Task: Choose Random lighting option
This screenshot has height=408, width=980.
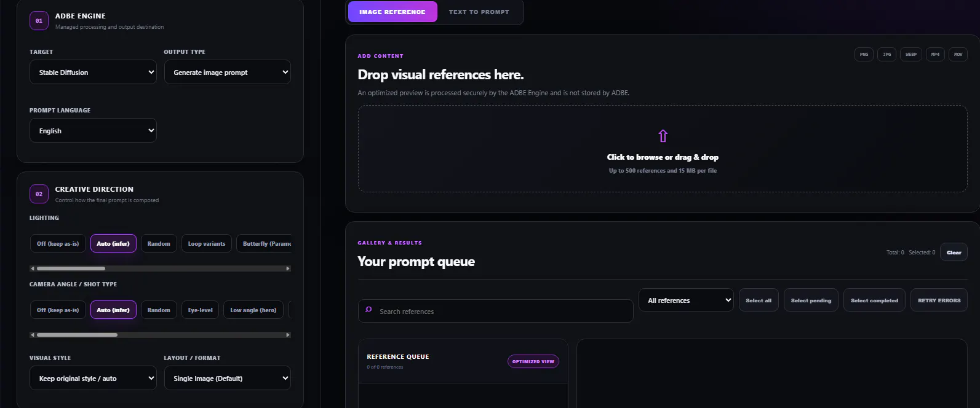Action: pos(159,244)
